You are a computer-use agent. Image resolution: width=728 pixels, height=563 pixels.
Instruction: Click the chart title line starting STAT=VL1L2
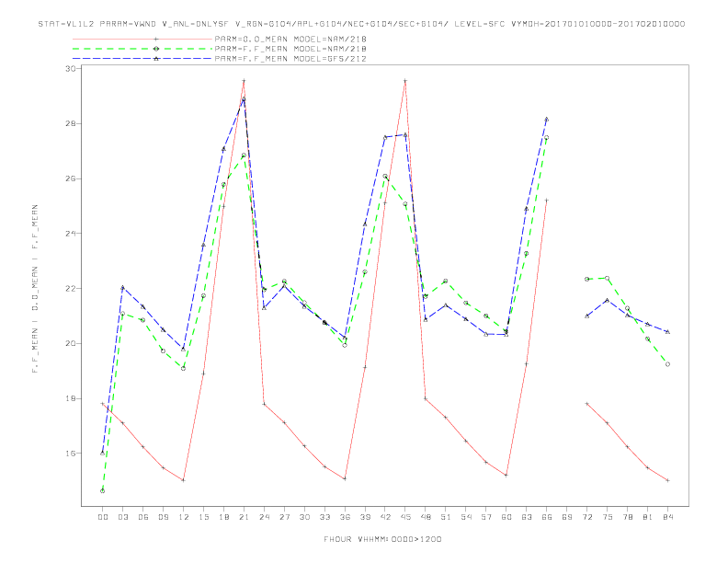(361, 24)
